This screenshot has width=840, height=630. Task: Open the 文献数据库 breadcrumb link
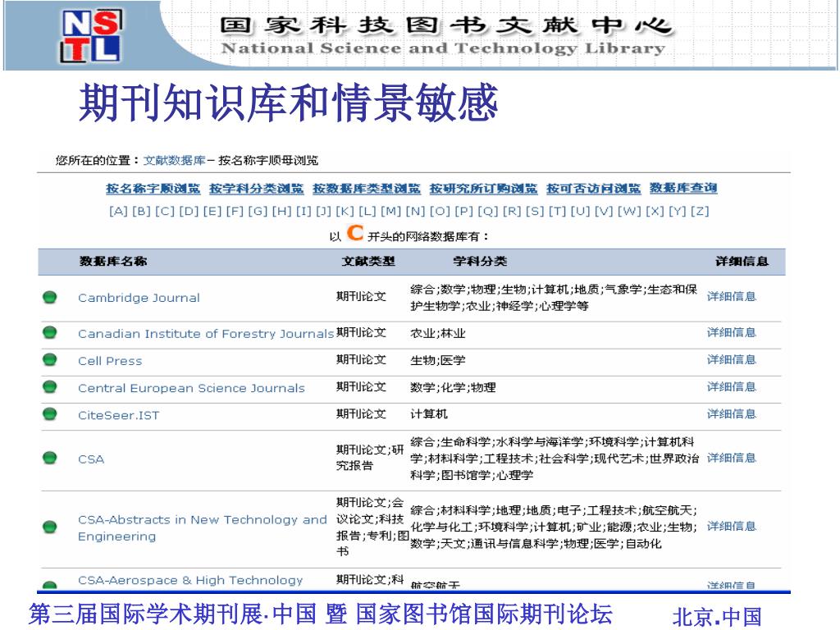[x=175, y=160]
